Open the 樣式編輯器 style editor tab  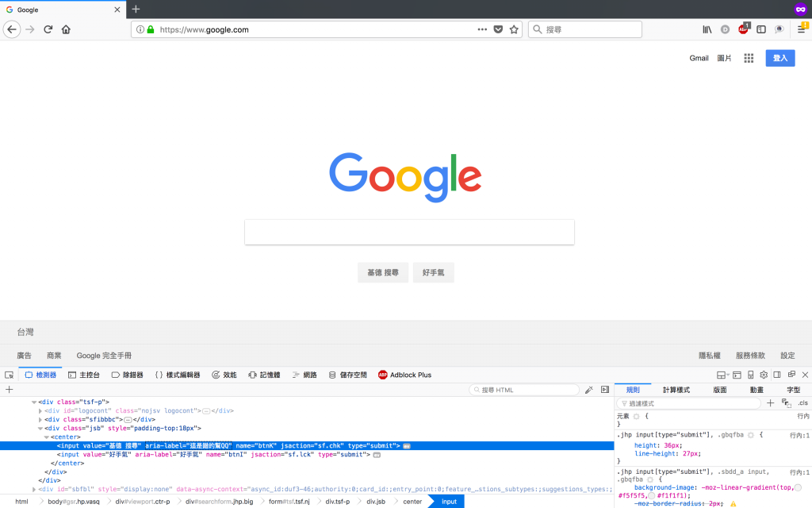178,375
